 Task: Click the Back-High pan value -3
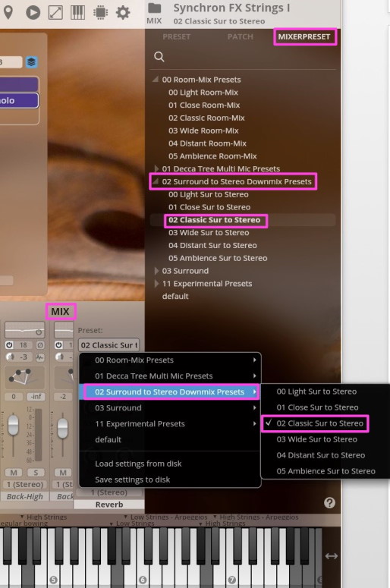(24, 357)
